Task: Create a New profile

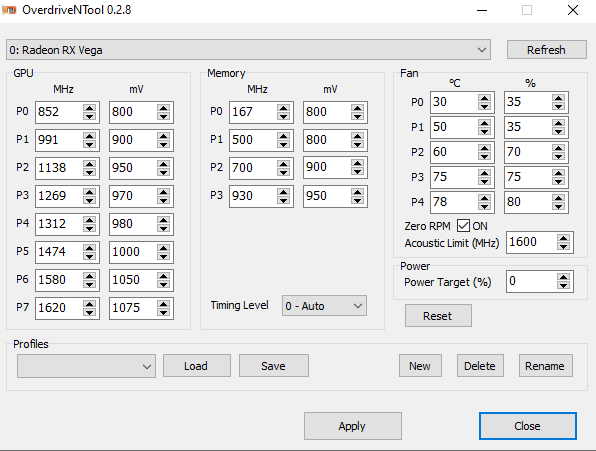Action: click(420, 366)
